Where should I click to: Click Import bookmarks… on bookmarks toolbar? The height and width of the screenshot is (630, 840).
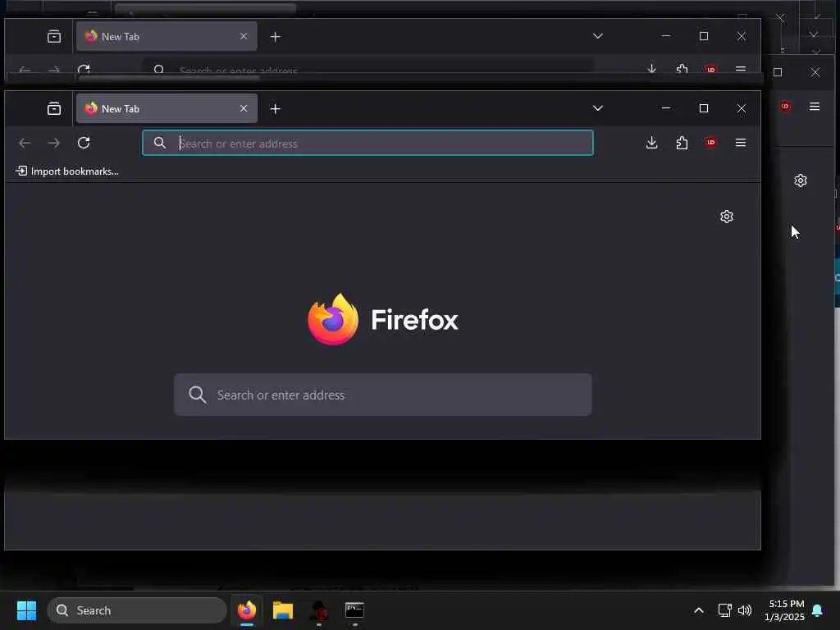[67, 171]
